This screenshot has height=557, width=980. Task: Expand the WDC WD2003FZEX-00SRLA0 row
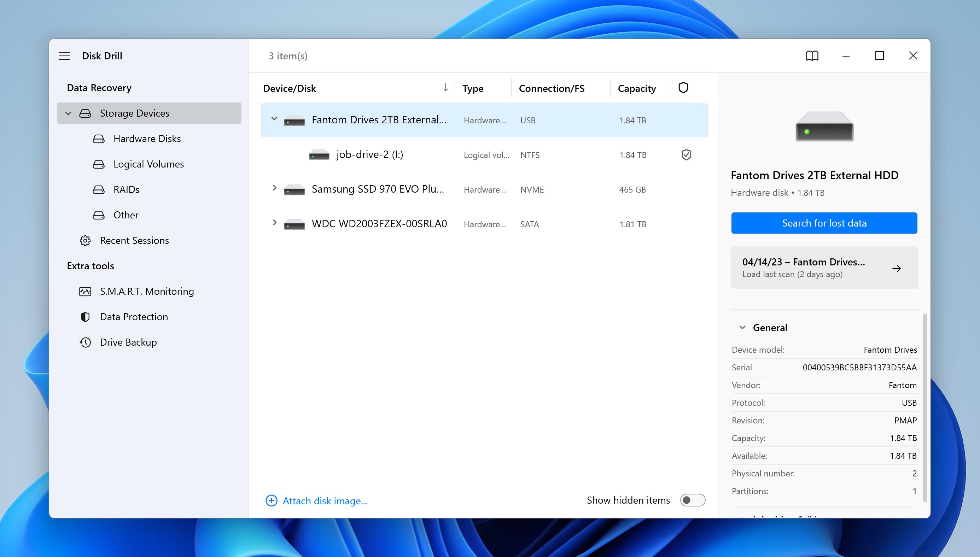tap(274, 223)
